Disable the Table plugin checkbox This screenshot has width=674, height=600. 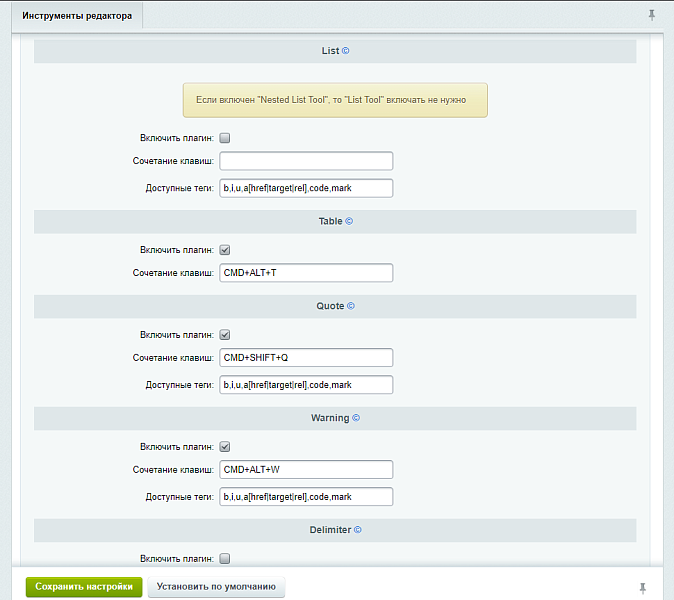click(x=225, y=250)
